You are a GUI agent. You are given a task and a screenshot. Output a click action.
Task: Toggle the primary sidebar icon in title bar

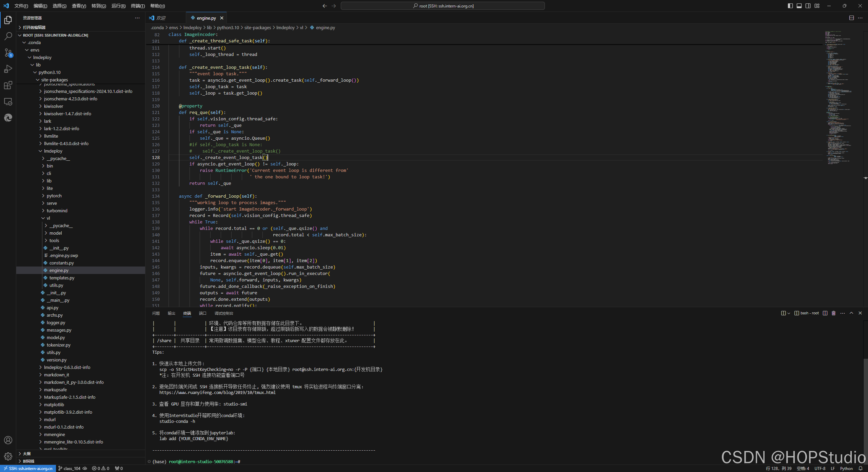790,6
